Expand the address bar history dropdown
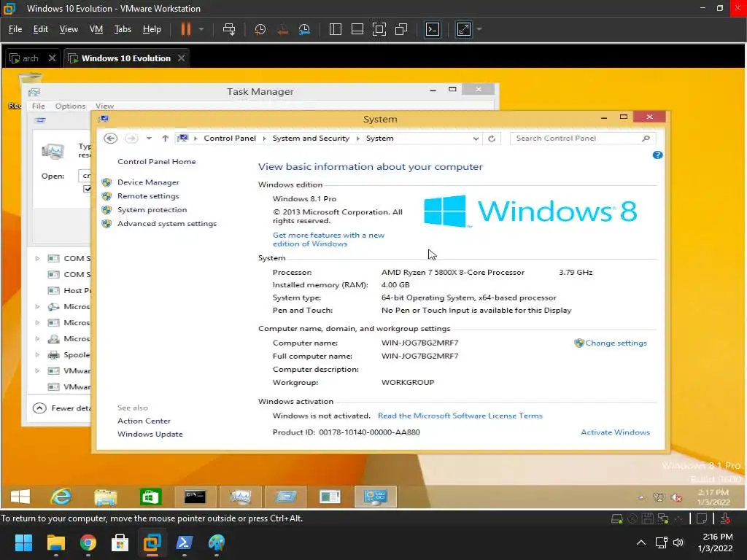The width and height of the screenshot is (747, 560). pos(476,139)
